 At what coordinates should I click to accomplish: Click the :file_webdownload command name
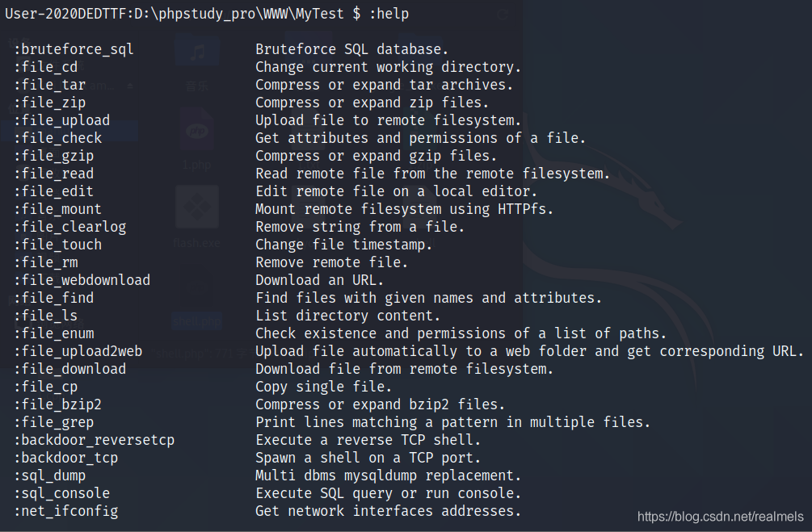pos(82,280)
